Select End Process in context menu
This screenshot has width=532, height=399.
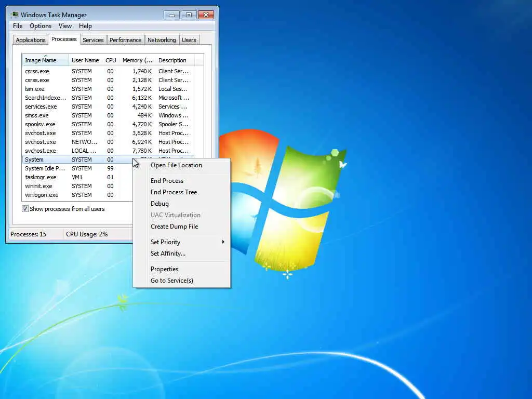[182, 181]
